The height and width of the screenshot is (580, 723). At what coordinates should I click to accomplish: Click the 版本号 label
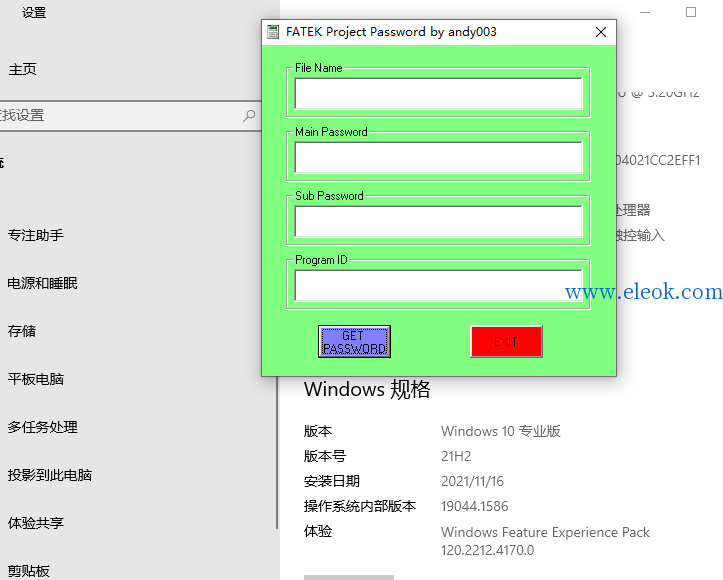325,456
